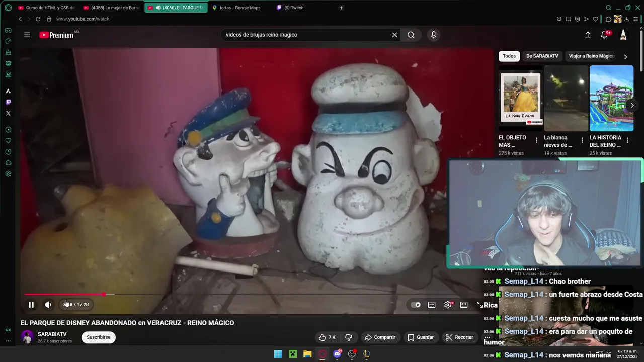Open sidebar extensions cube icon
This screenshot has height=362, width=644.
[x=8, y=163]
